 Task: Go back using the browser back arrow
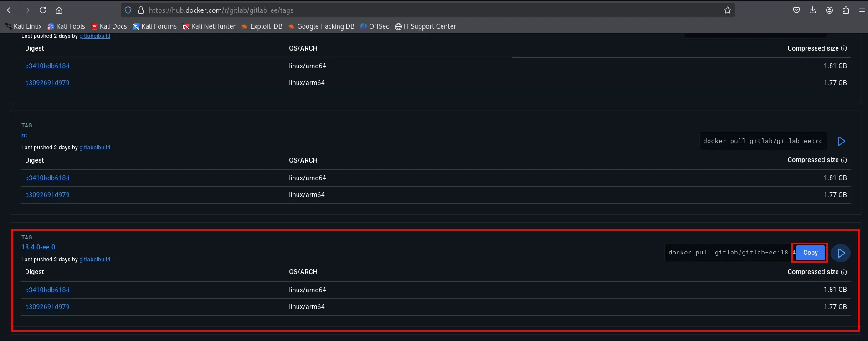point(10,10)
